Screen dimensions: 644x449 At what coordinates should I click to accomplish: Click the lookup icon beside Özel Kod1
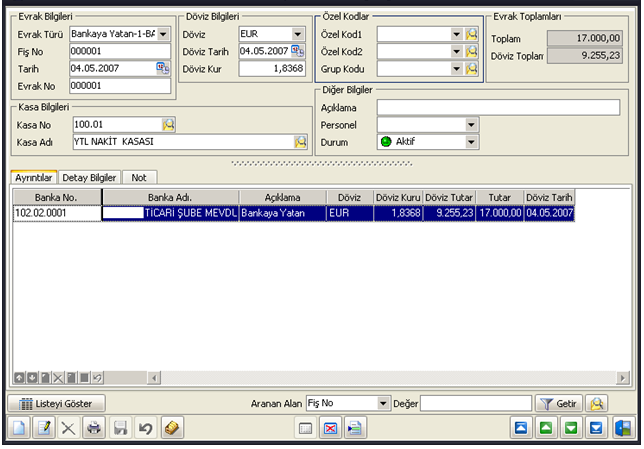click(472, 34)
